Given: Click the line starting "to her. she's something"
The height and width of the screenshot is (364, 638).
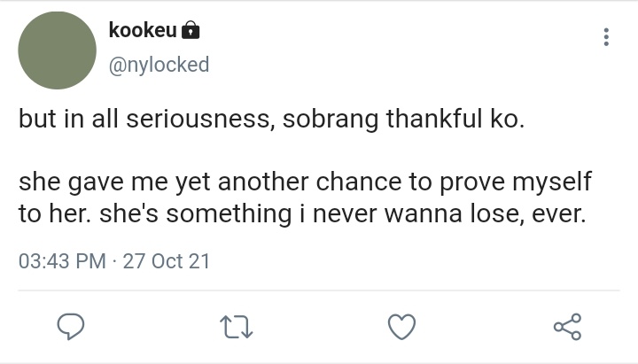Looking at the screenshot, I should 302,213.
